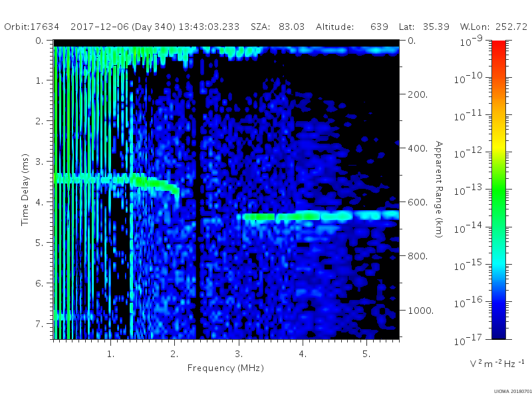Click the 10^-12 colorbar label

468,153
